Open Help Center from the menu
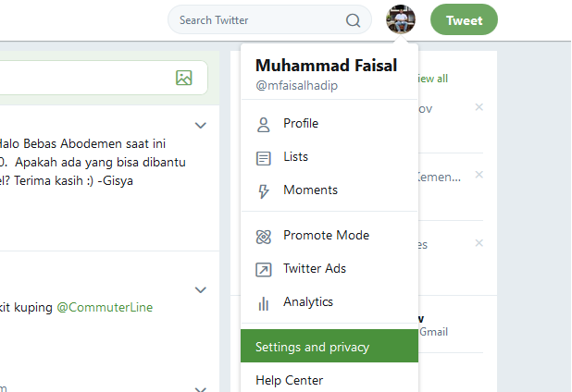 (289, 380)
